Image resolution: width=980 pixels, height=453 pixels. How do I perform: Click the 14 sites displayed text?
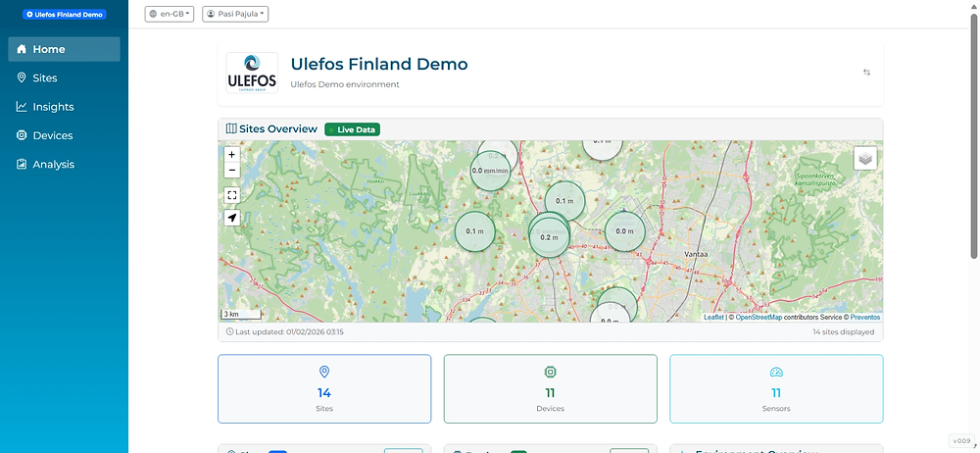pyautogui.click(x=843, y=332)
